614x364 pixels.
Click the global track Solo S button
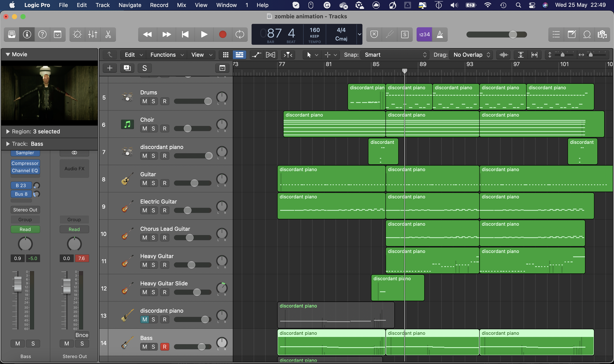(145, 68)
